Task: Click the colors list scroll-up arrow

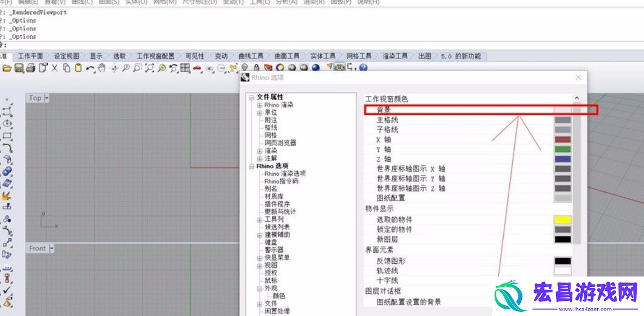Action: pyautogui.click(x=577, y=98)
